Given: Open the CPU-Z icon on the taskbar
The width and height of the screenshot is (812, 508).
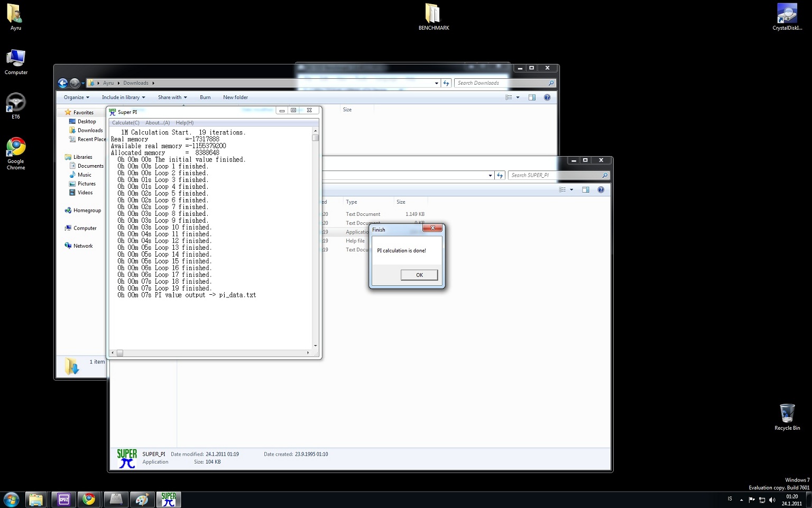Looking at the screenshot, I should 64,500.
